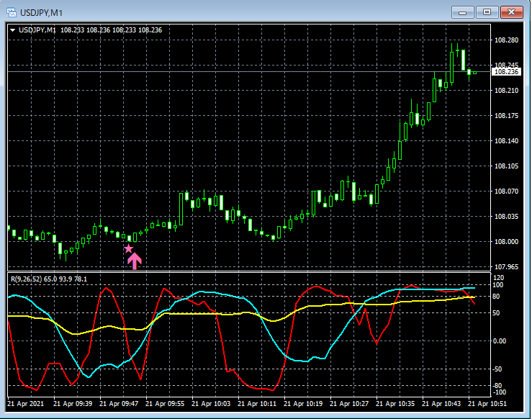Click the current price label 108.236
The width and height of the screenshot is (532, 419).
click(x=506, y=71)
